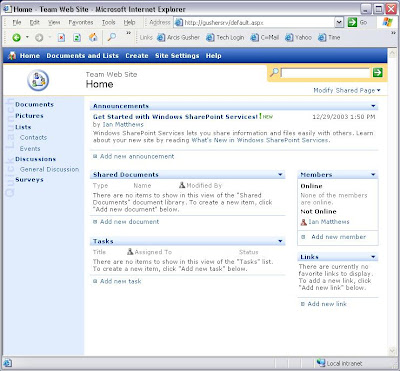Viewport: 400px width, 371px height.
Task: Open the Yahoo links bar shortcut
Action: [x=299, y=38]
